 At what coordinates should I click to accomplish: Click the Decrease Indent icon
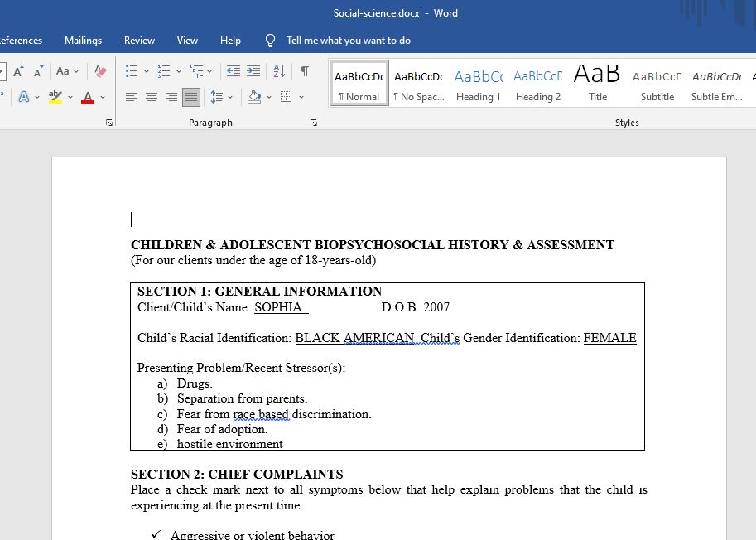234,71
